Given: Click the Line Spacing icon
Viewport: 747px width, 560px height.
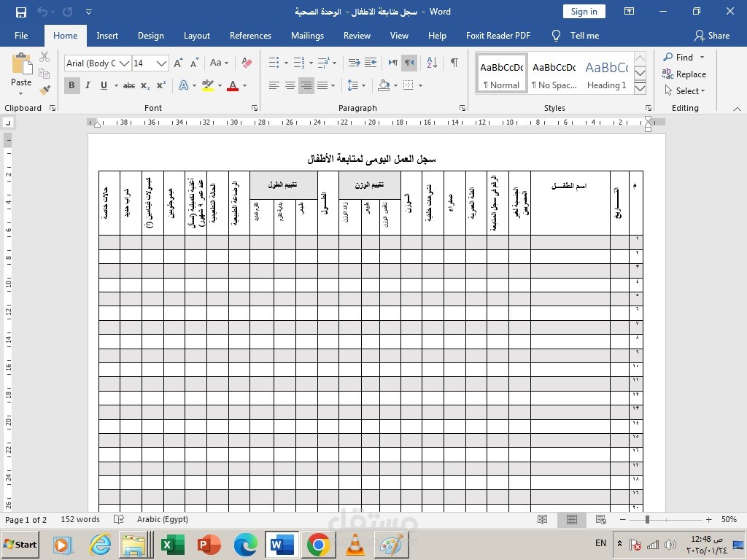Looking at the screenshot, I should (x=353, y=86).
